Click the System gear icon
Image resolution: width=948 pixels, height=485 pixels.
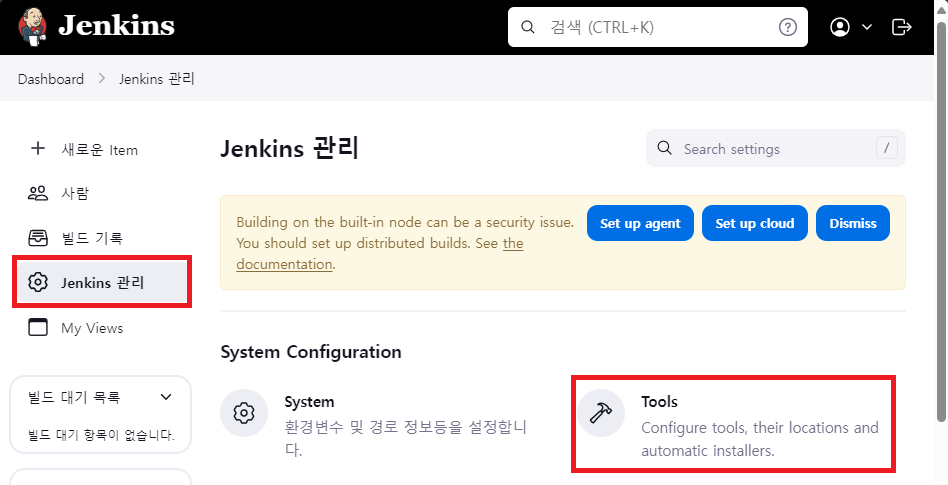coord(244,414)
